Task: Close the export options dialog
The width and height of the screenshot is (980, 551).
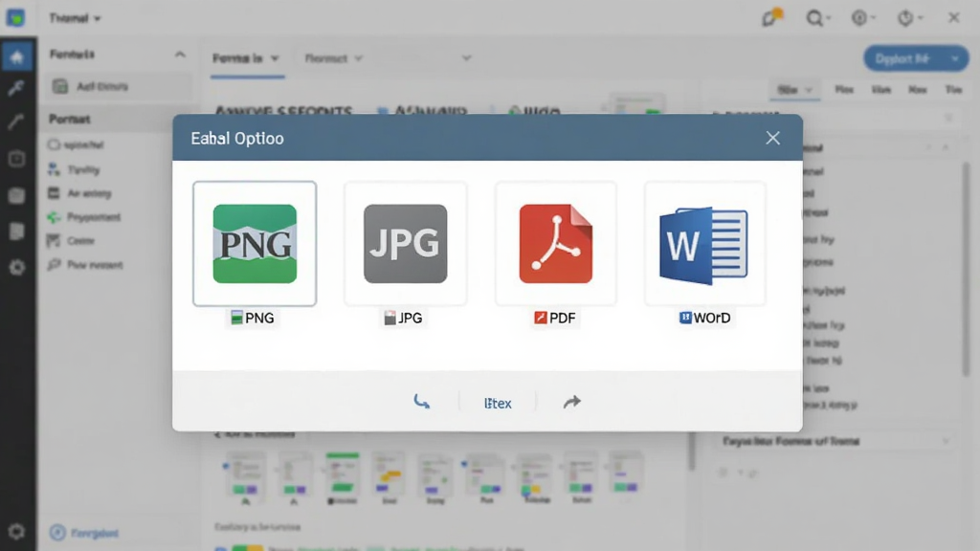Action: [773, 138]
